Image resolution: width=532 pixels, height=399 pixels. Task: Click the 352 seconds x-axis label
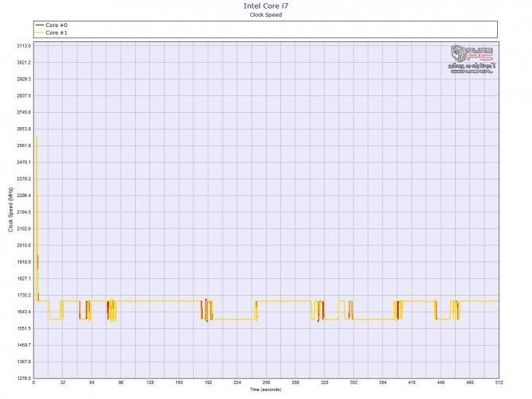[x=353, y=382]
